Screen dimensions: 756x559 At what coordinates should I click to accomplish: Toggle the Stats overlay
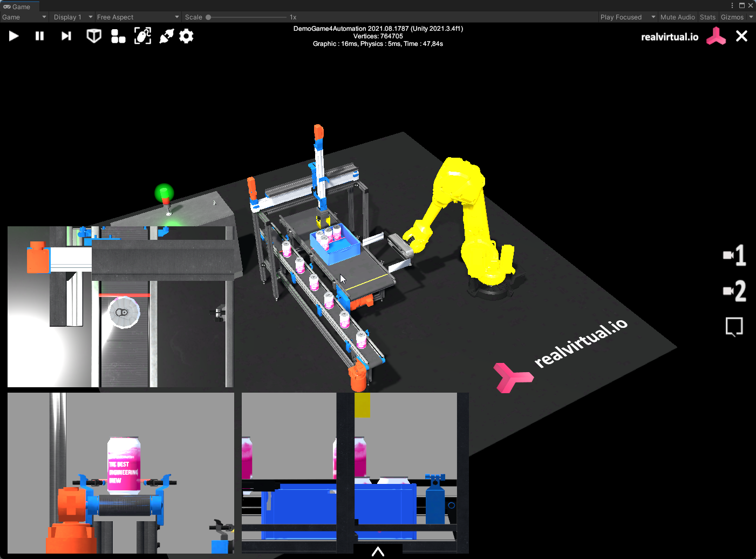[707, 17]
